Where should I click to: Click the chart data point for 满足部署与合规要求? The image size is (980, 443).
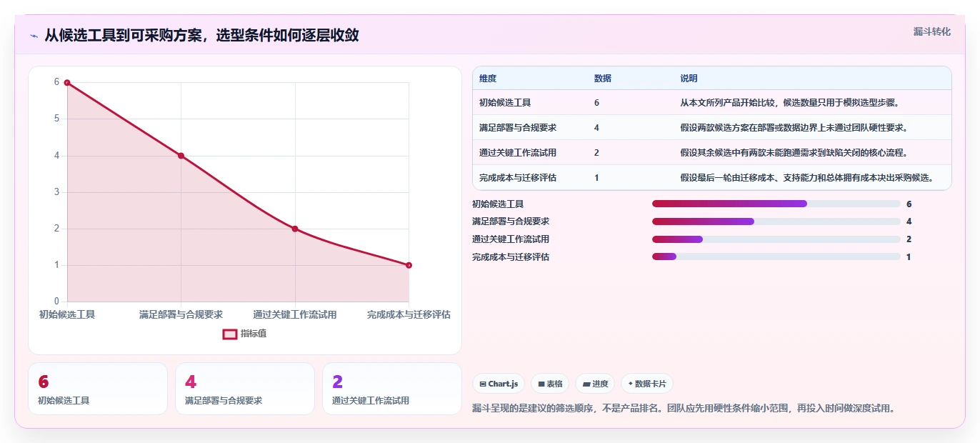tap(181, 156)
